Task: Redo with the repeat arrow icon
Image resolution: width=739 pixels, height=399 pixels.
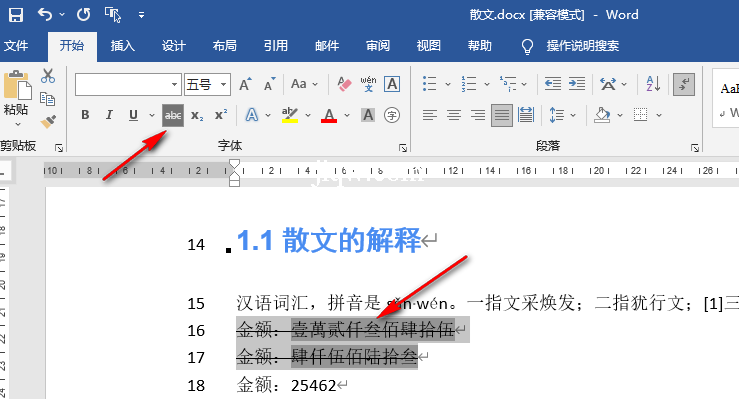Action: [84, 15]
